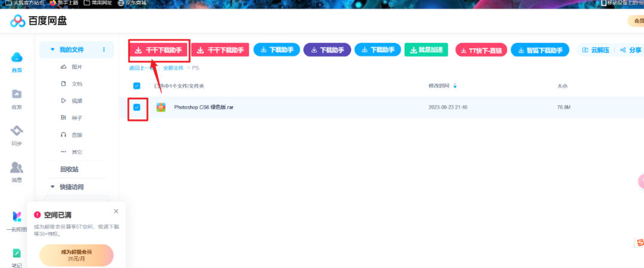Open the 首页 home sidebar icon
This screenshot has height=268, width=644.
click(x=17, y=62)
